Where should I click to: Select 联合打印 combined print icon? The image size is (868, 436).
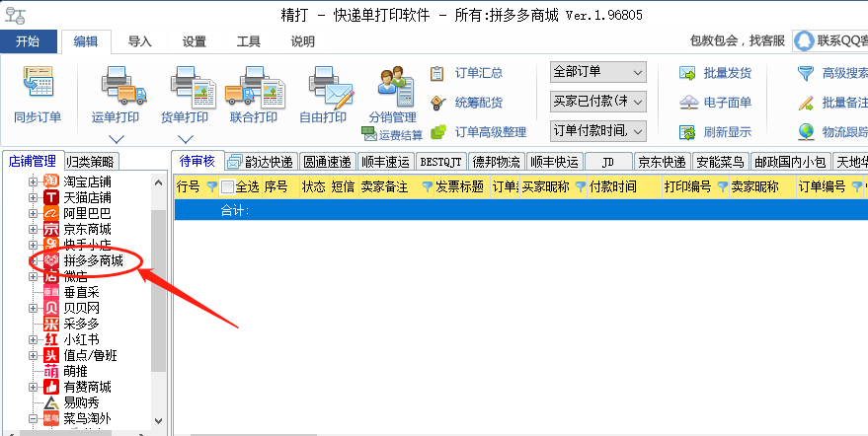[255, 87]
